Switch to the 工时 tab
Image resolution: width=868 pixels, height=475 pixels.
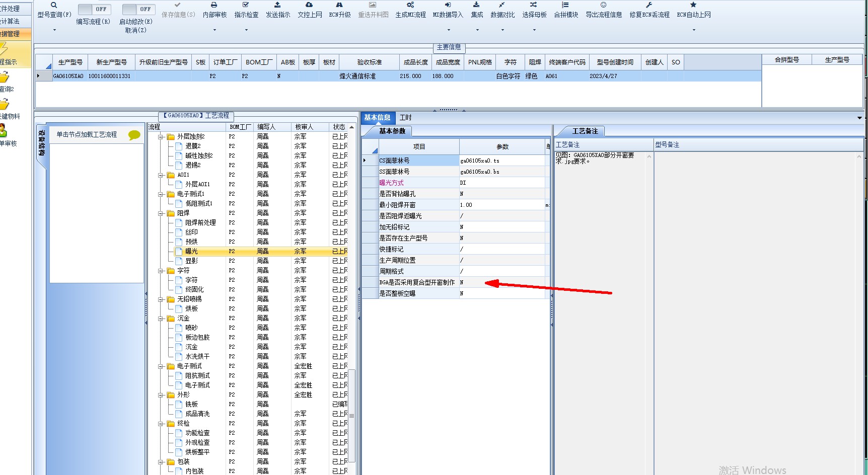click(x=405, y=118)
